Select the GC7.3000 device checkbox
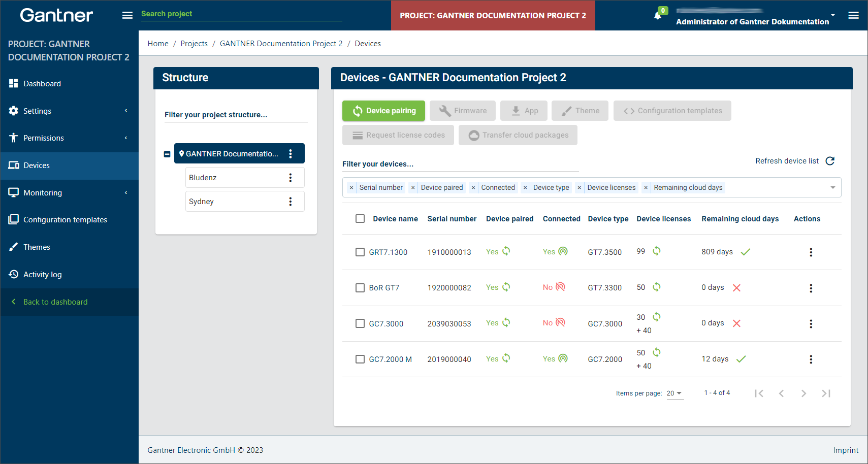The height and width of the screenshot is (464, 868). click(360, 323)
